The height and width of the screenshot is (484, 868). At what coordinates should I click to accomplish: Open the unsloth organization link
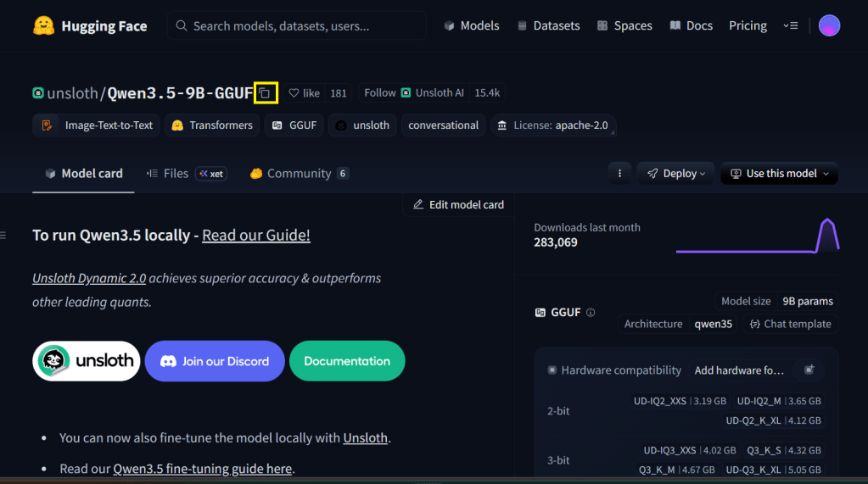coord(72,93)
